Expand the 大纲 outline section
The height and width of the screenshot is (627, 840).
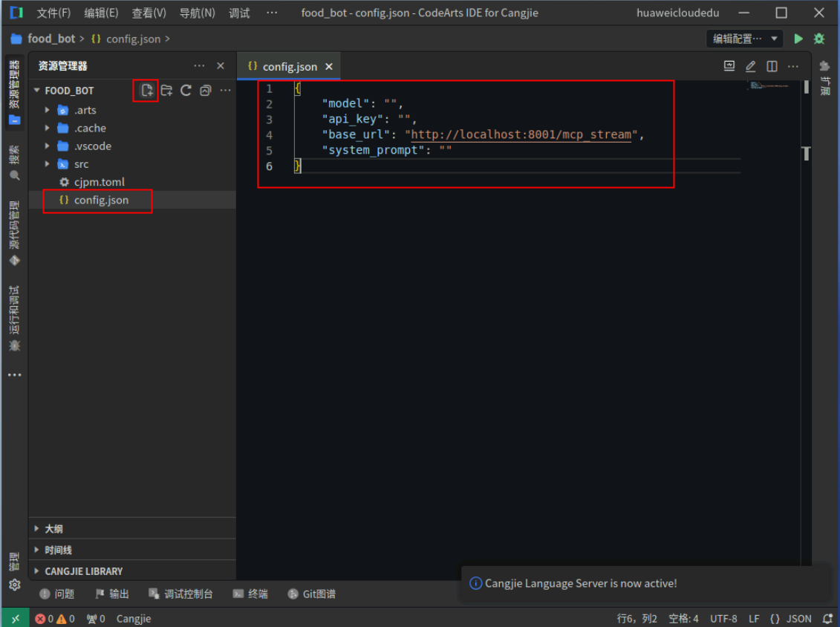tap(131, 528)
